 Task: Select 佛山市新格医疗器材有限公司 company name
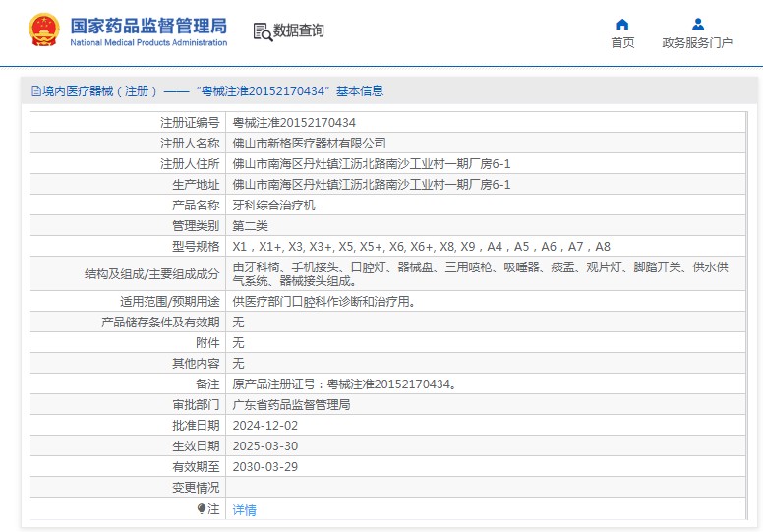[x=309, y=144]
